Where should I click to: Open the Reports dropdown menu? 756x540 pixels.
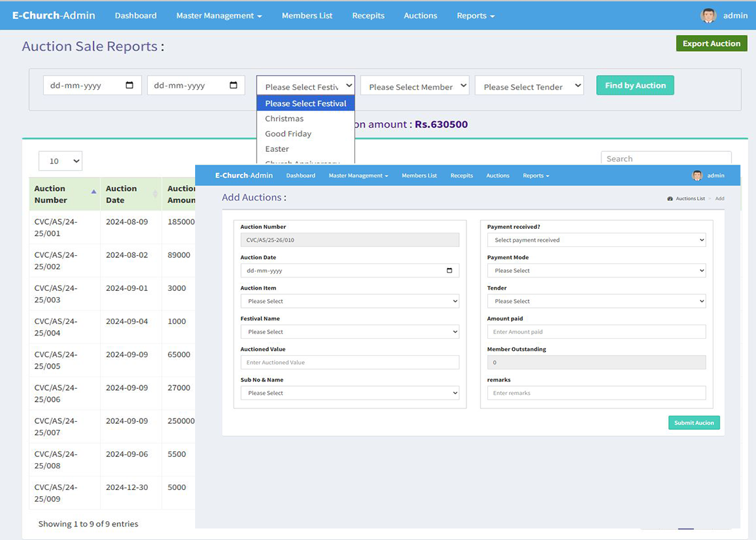pyautogui.click(x=475, y=16)
